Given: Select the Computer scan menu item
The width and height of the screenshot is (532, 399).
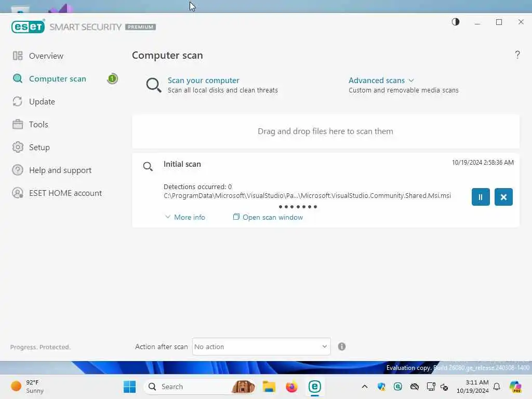Looking at the screenshot, I should coord(57,79).
